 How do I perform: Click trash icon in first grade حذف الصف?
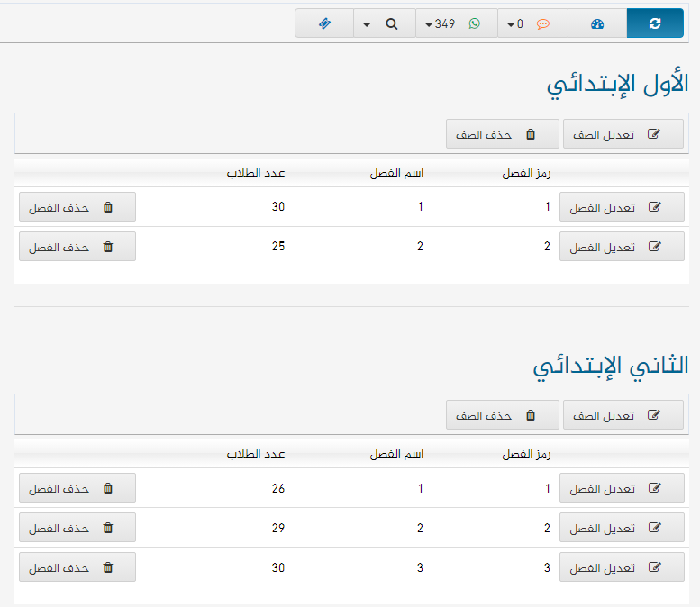pos(531,134)
